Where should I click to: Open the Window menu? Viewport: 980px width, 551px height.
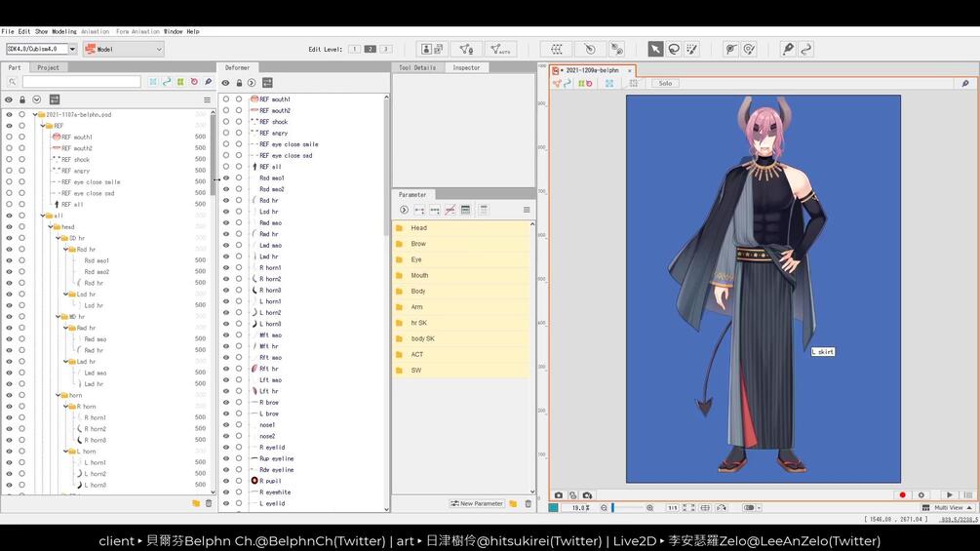pos(174,31)
